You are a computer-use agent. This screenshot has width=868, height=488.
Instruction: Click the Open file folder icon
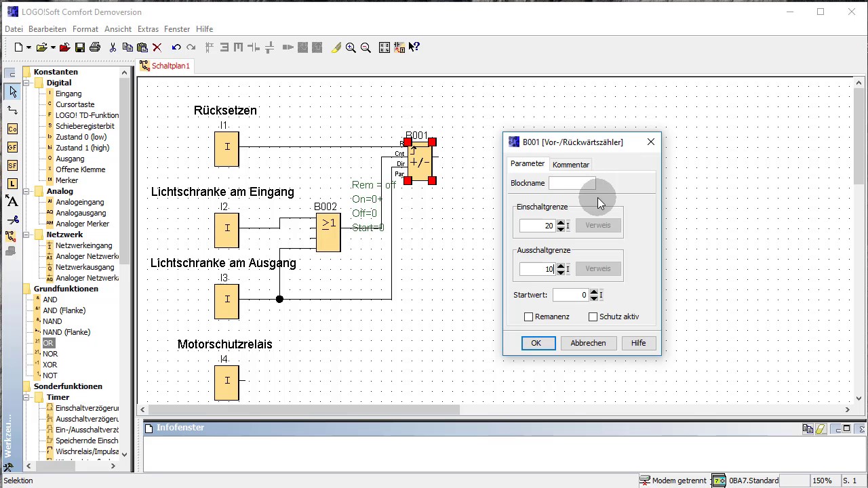pos(42,47)
